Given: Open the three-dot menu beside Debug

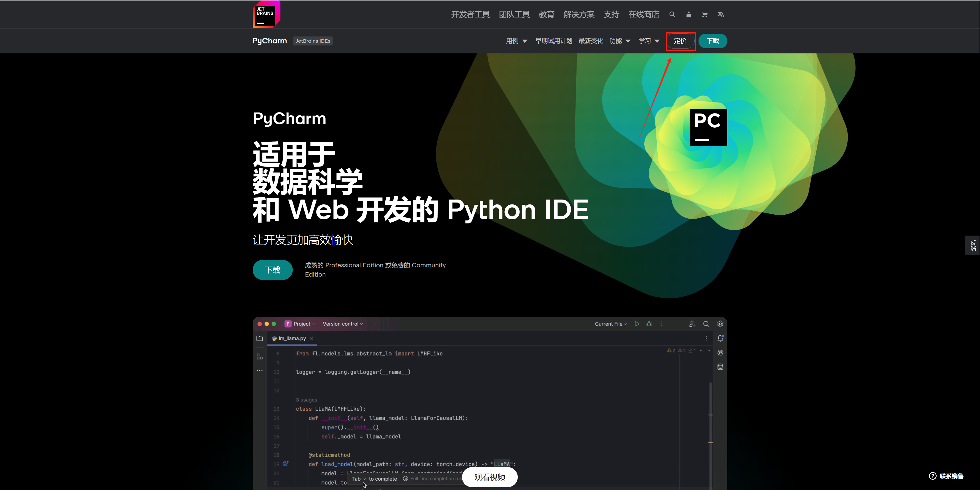Looking at the screenshot, I should 661,324.
